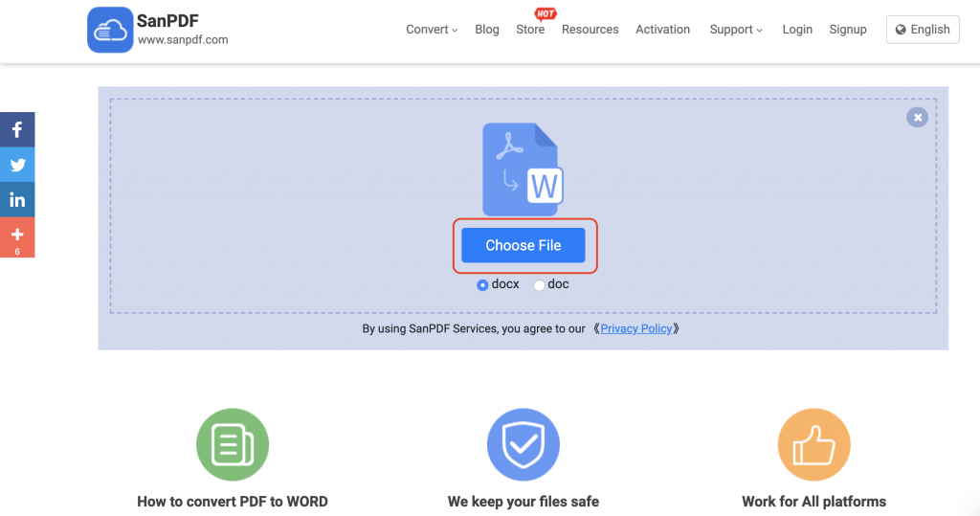Share page on LinkedIn sidebar icon
980x516 pixels.
[x=17, y=199]
